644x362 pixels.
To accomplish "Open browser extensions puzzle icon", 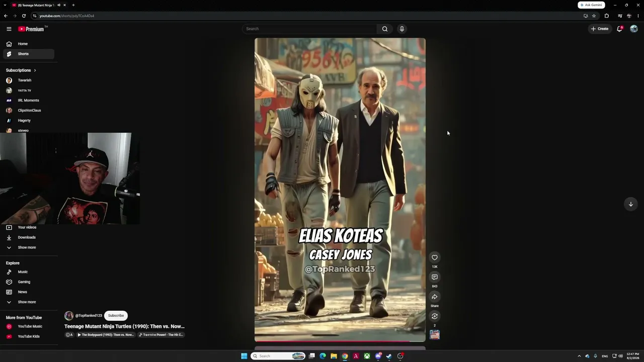I will pyautogui.click(x=607, y=16).
